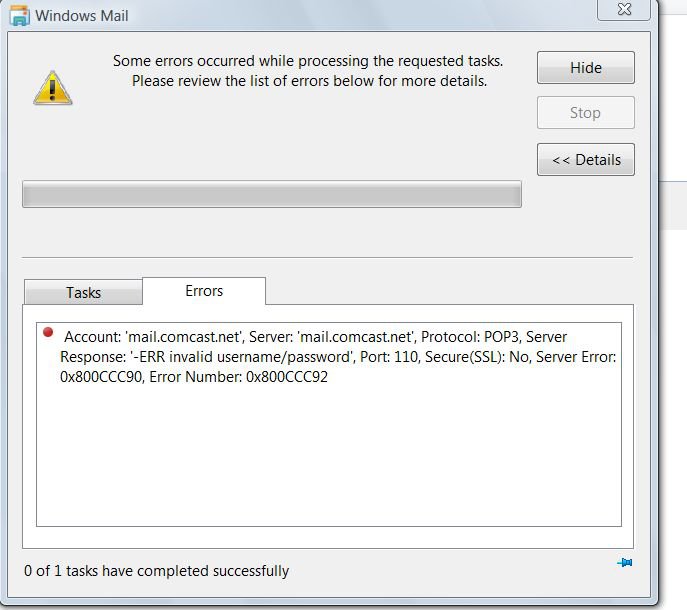Close the Windows Mail dialog
Image resolution: width=687 pixels, height=610 pixels.
(x=623, y=9)
